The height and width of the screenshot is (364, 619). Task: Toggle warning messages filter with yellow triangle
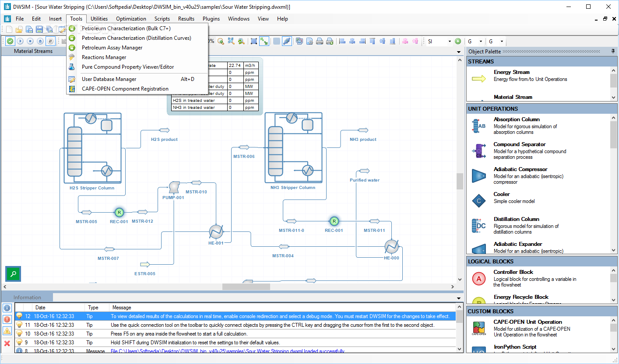[x=7, y=332]
